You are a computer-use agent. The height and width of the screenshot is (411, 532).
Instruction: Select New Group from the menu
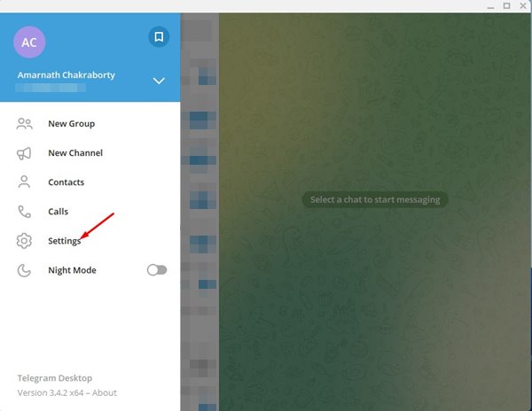click(x=90, y=124)
